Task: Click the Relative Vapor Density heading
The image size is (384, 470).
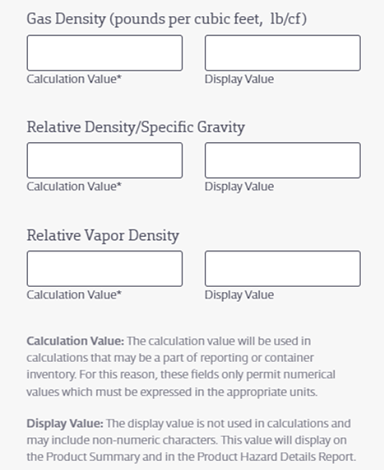Action: click(103, 236)
